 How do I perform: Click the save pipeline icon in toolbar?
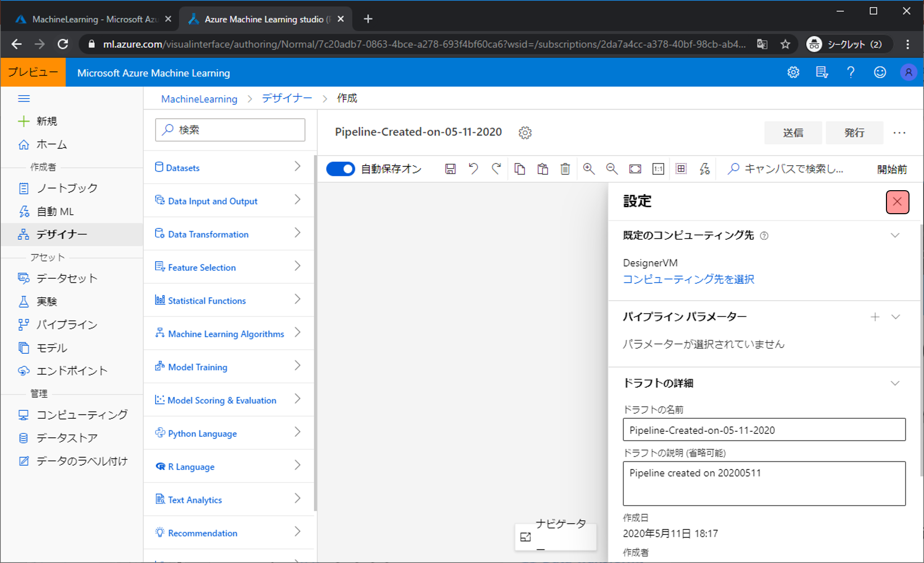coord(450,169)
